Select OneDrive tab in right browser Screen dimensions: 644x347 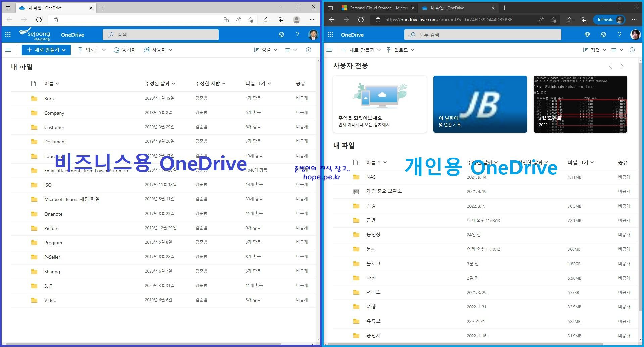coord(458,8)
